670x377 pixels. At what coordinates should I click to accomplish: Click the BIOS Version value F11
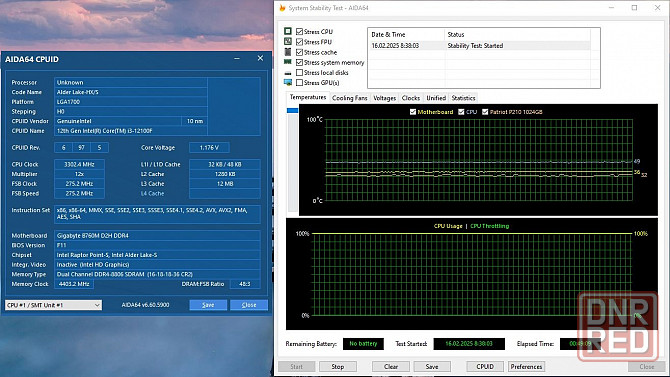(157, 245)
